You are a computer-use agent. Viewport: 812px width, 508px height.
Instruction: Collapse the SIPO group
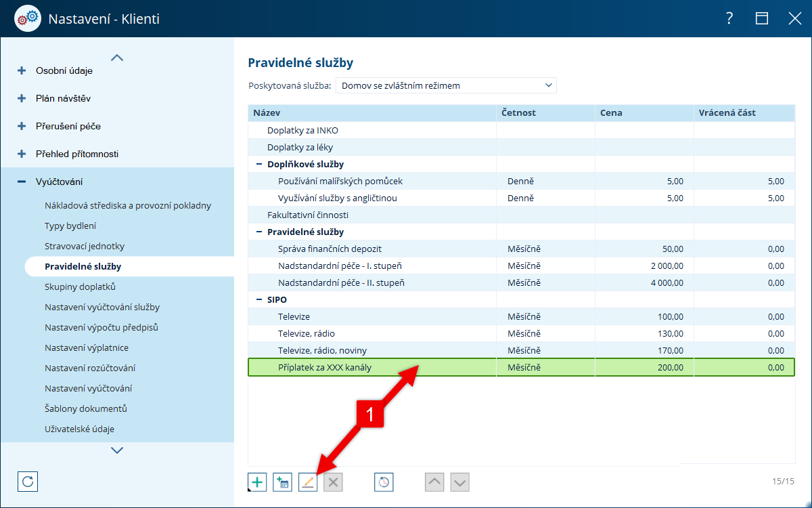click(x=259, y=299)
